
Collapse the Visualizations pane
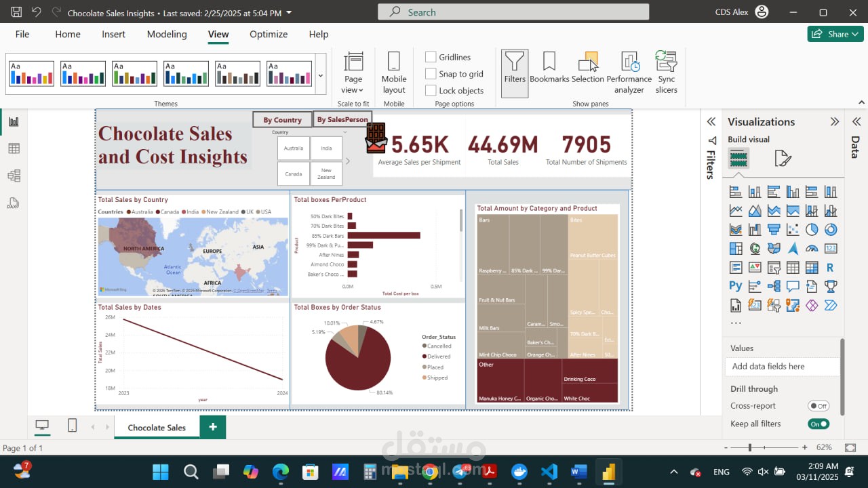click(835, 122)
